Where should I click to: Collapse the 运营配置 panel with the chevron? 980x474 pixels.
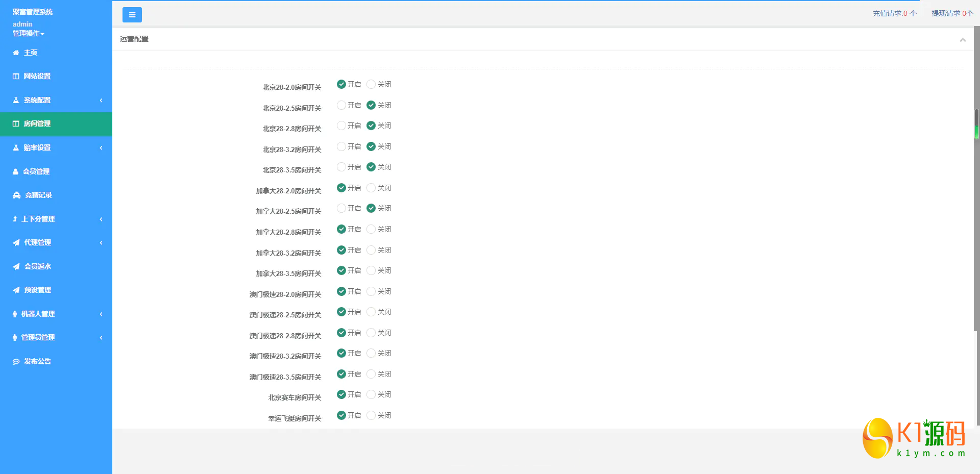coord(963,40)
